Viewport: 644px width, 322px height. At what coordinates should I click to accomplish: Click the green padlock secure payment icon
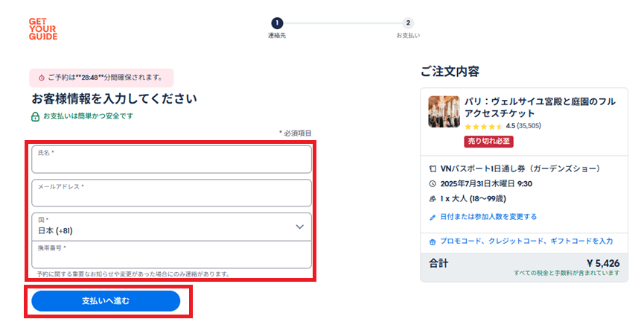pyautogui.click(x=36, y=117)
